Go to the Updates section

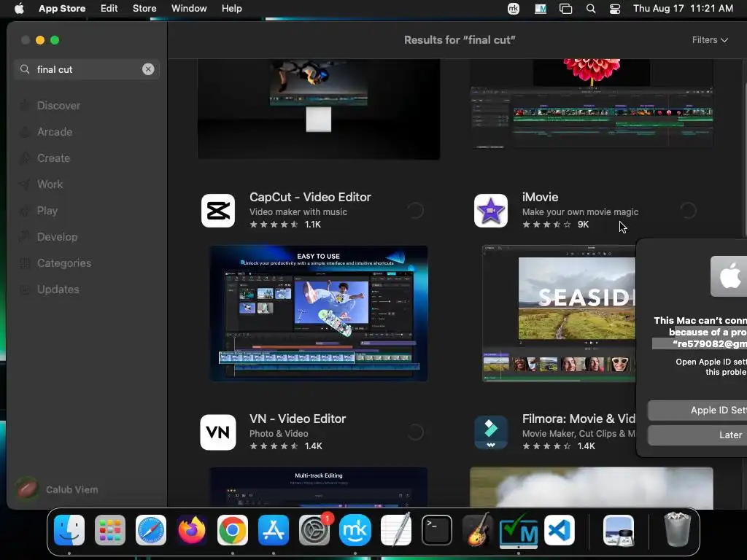coord(58,289)
